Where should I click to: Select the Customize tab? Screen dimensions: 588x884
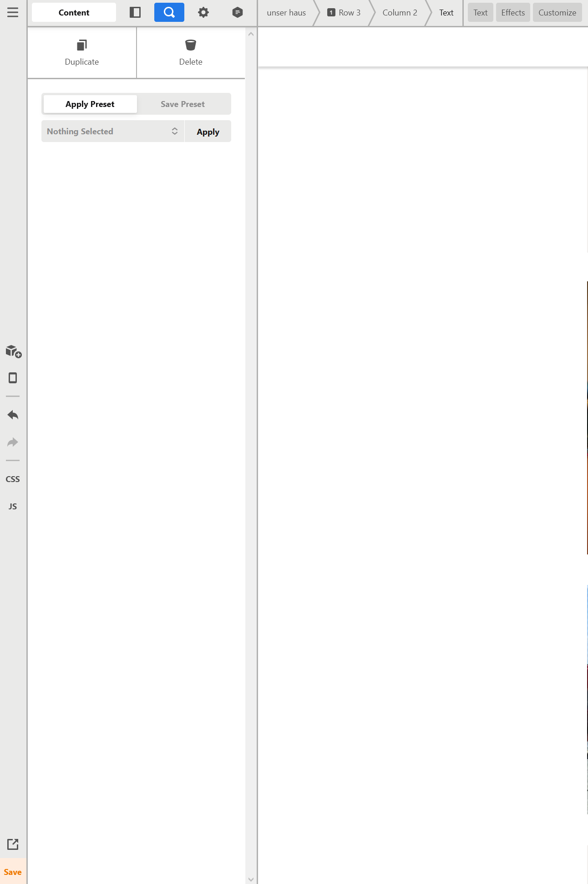tap(557, 13)
